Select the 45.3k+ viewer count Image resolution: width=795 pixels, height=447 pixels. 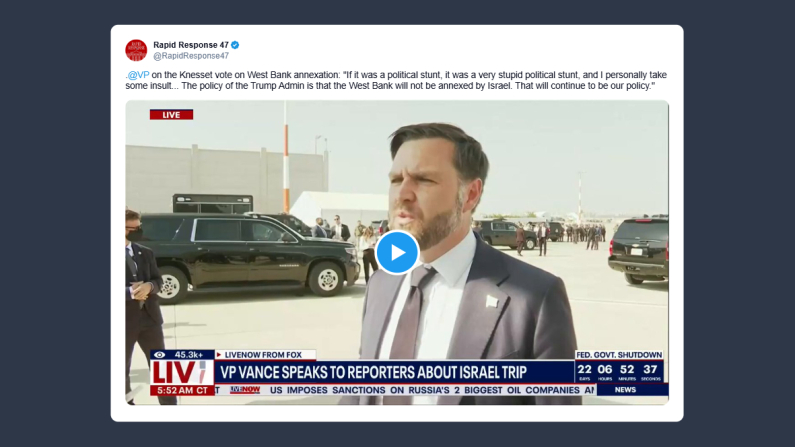tap(189, 355)
